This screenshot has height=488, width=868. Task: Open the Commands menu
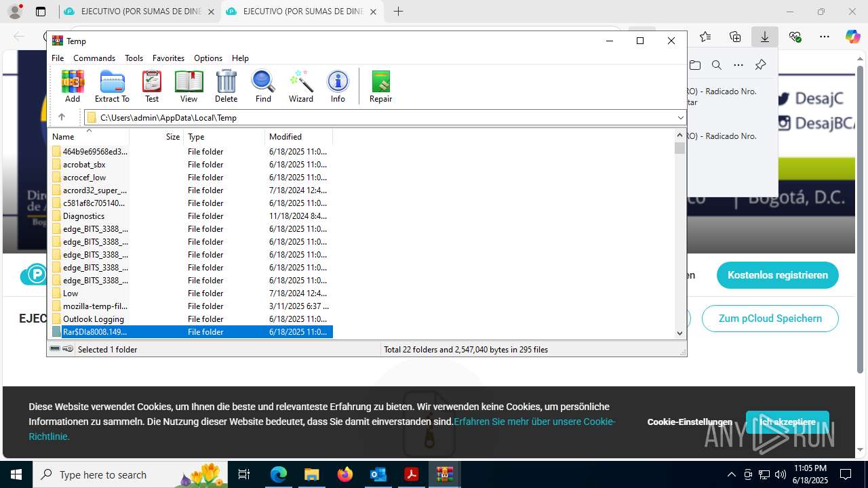pos(94,58)
